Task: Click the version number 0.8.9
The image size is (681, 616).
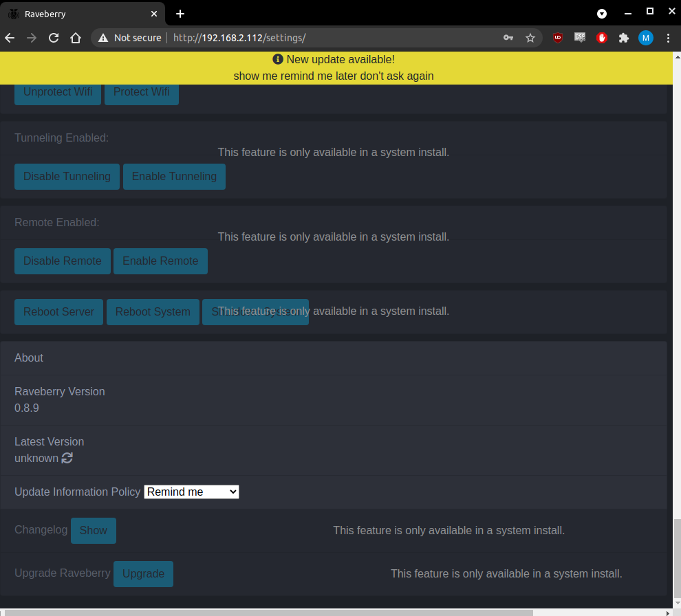Action: click(27, 408)
